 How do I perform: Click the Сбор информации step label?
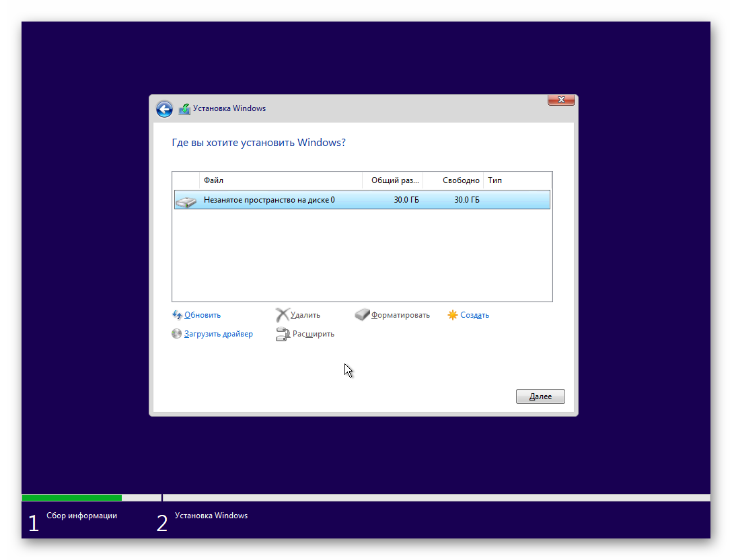[x=81, y=516]
